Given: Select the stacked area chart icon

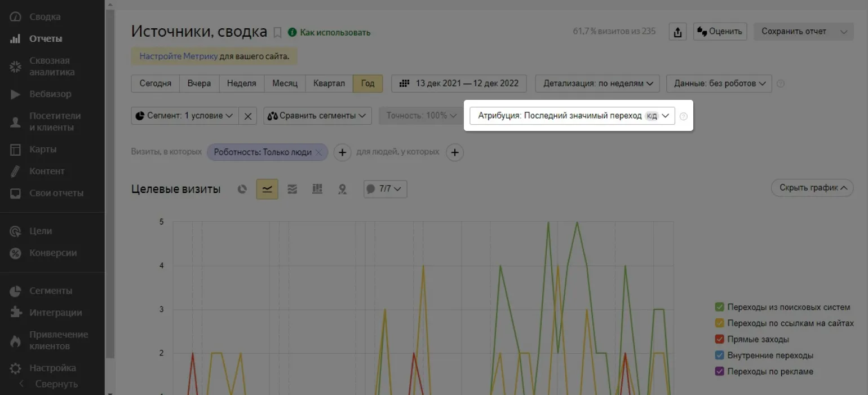Looking at the screenshot, I should point(292,189).
